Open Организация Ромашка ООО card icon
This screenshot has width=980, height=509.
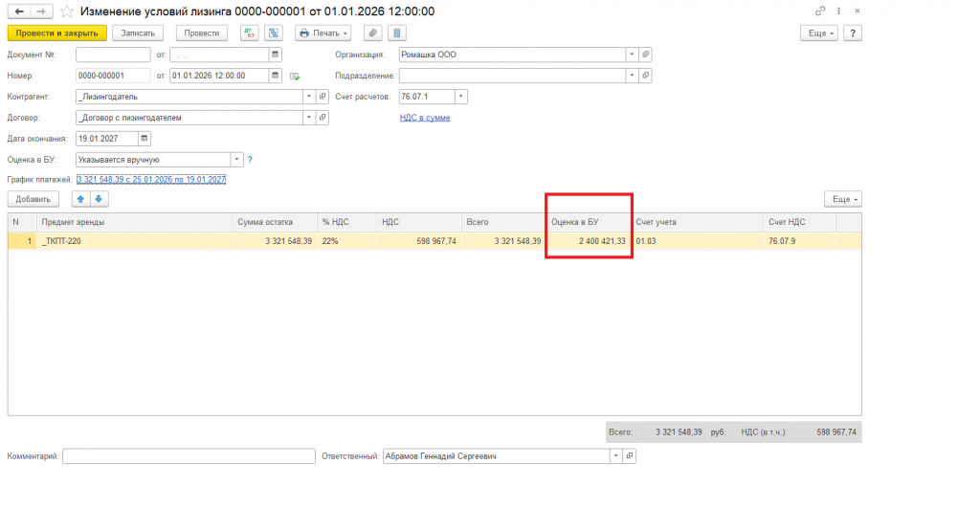pyautogui.click(x=646, y=55)
